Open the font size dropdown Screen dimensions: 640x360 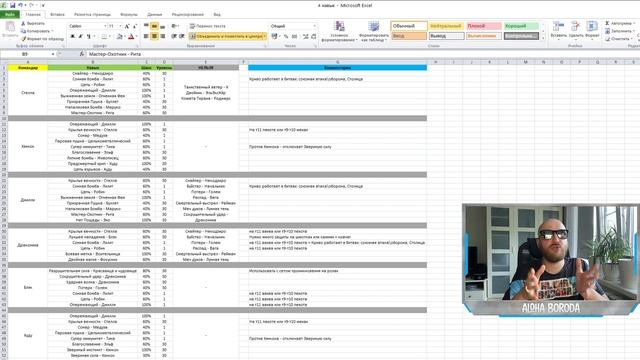120,26
